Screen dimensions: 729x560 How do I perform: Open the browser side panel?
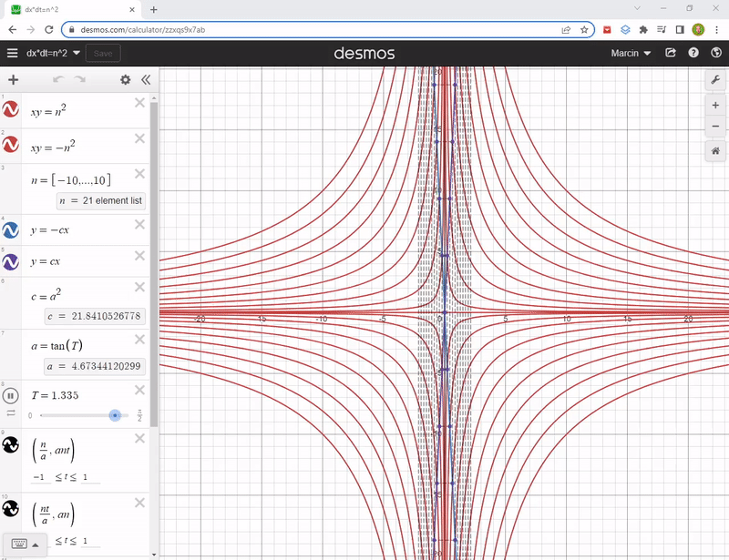pos(680,30)
